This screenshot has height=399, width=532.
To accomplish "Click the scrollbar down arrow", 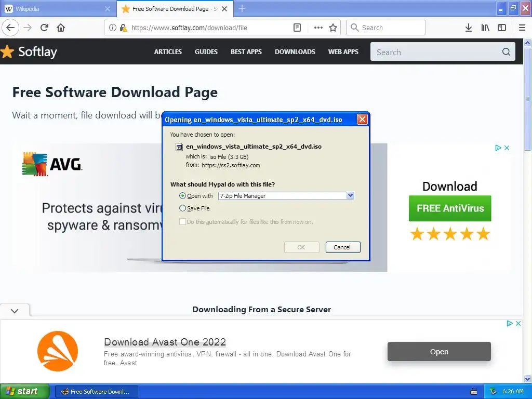I will [528, 379].
